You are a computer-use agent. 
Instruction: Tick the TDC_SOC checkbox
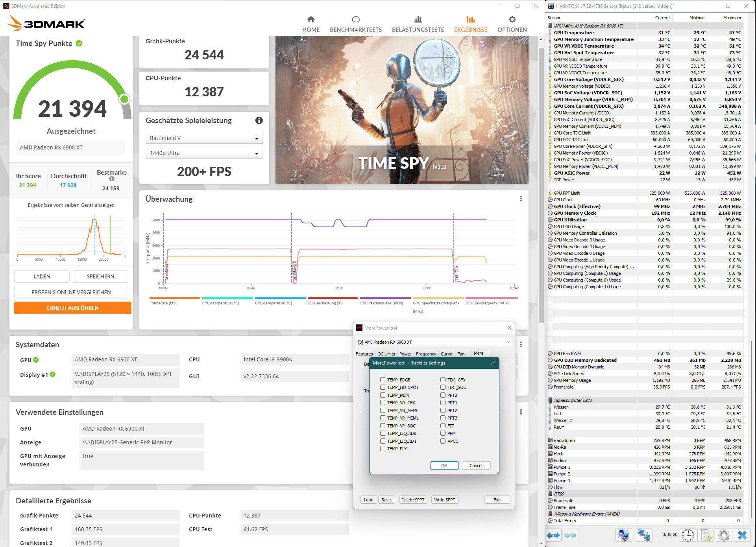443,387
